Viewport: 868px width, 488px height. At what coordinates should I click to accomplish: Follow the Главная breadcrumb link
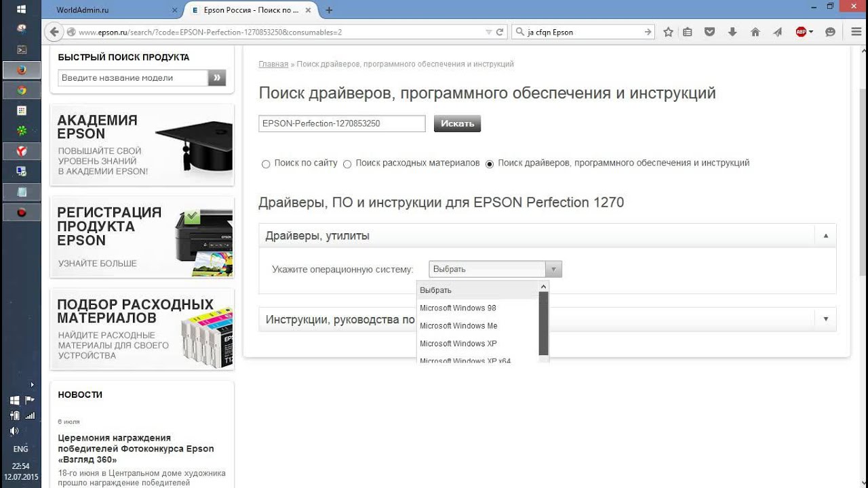tap(273, 64)
